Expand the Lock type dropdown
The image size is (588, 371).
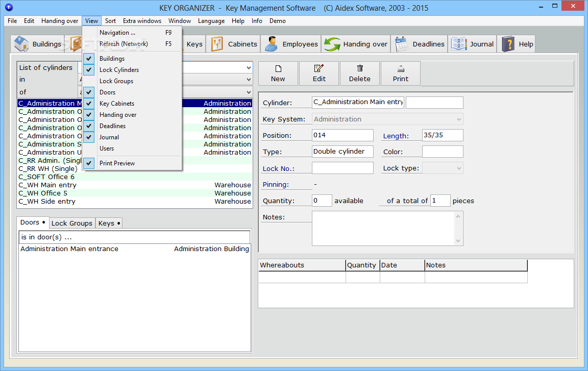(459, 168)
